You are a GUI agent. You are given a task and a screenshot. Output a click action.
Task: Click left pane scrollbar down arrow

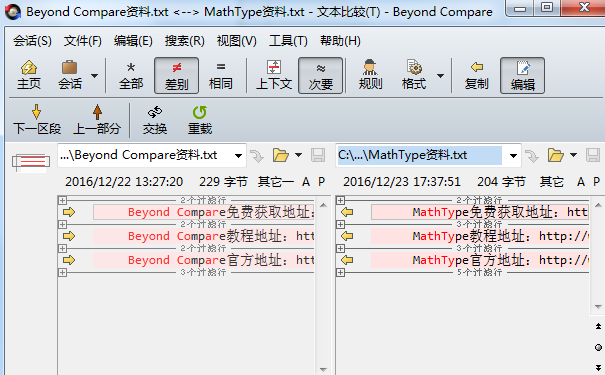323,370
